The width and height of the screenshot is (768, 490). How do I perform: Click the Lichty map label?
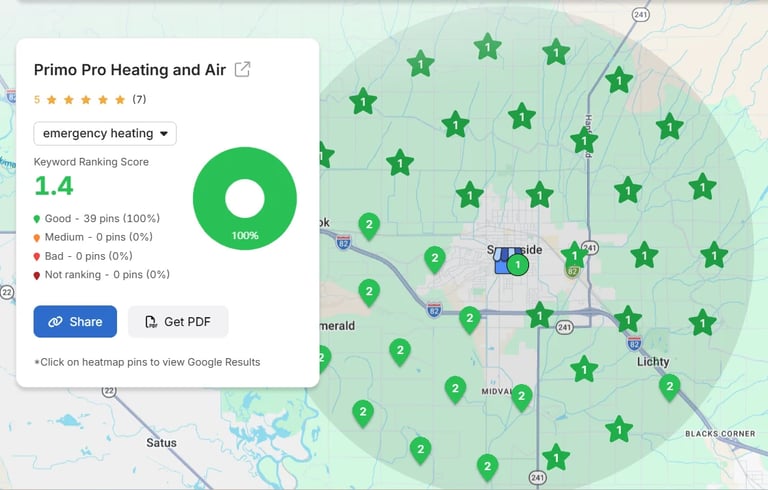pyautogui.click(x=653, y=362)
